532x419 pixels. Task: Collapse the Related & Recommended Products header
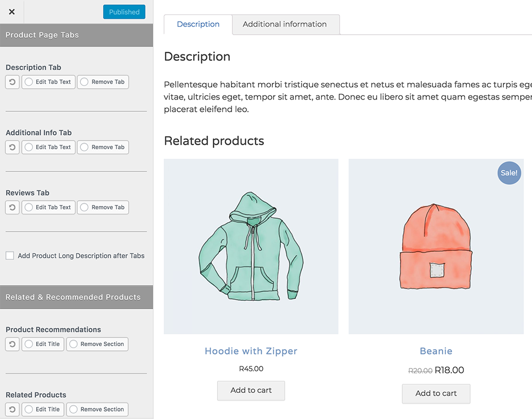click(77, 297)
